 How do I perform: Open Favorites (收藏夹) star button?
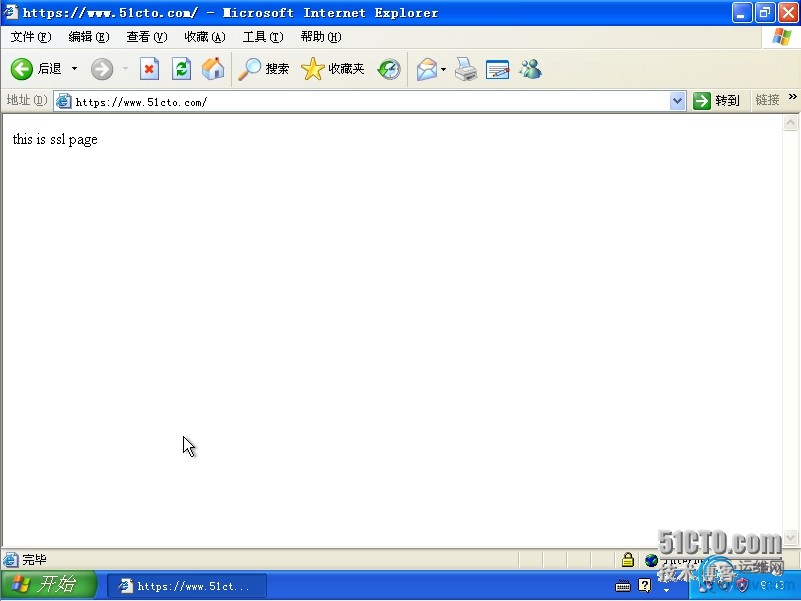[x=333, y=69]
